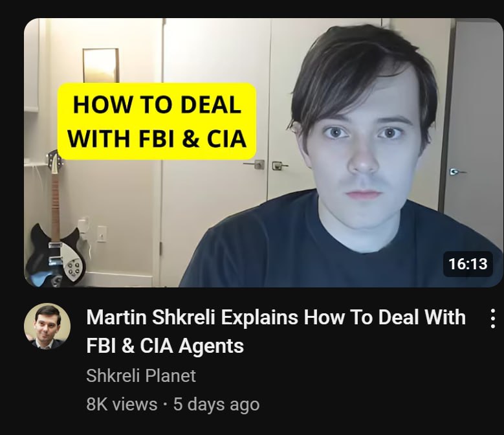Viewport: 504px width, 435px height.
Task: Click 'FBI & CIA Agents' title second line
Action: pos(165,346)
